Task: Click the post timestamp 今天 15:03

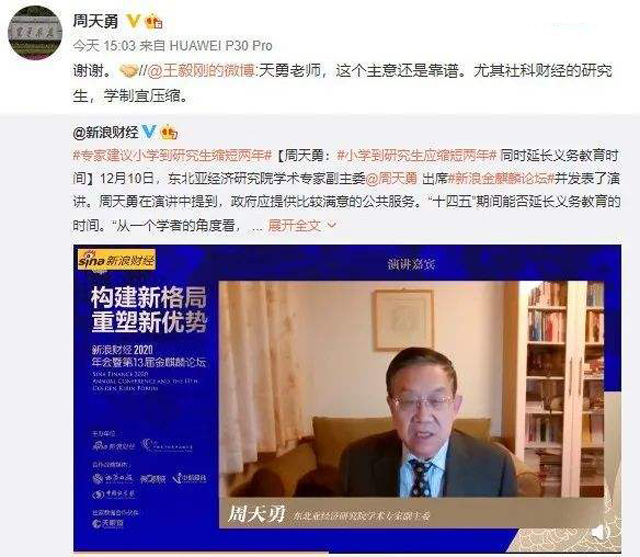Action: pos(104,45)
